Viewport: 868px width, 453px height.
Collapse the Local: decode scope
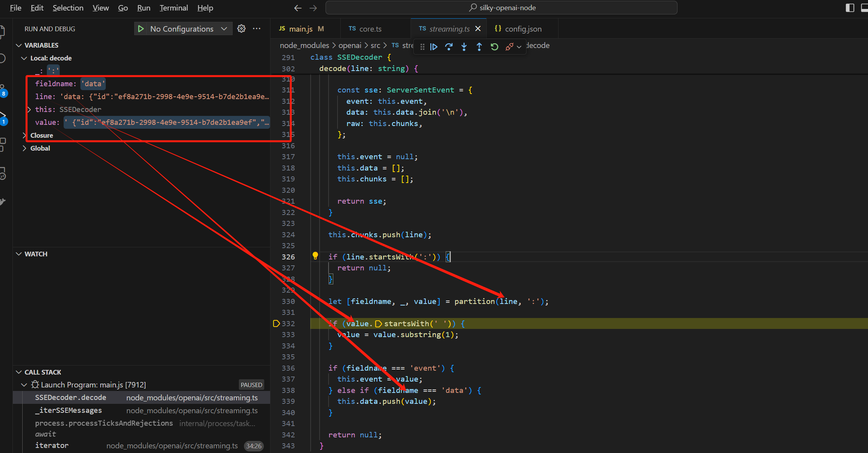click(x=24, y=58)
